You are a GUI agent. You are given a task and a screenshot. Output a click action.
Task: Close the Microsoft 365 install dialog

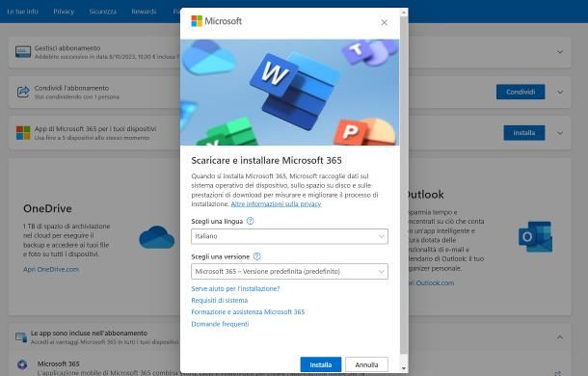384,22
